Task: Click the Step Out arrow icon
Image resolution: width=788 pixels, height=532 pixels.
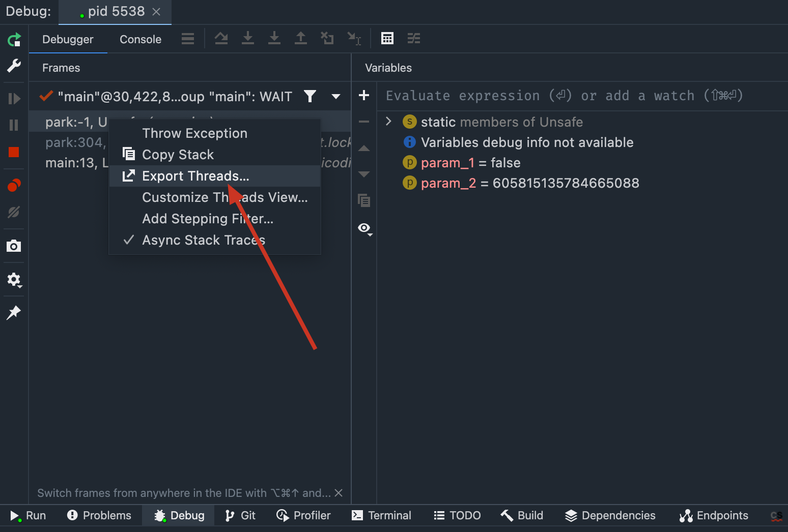Action: 301,39
